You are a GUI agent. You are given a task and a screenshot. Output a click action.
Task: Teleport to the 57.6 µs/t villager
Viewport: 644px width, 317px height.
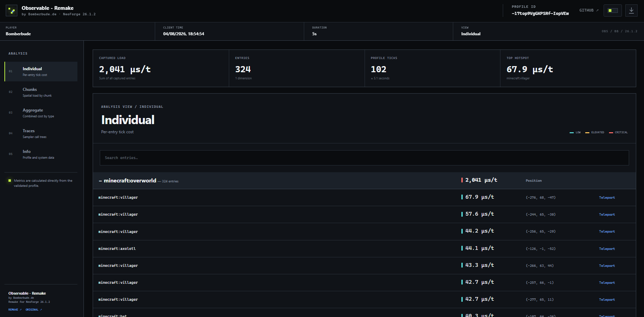coord(607,215)
